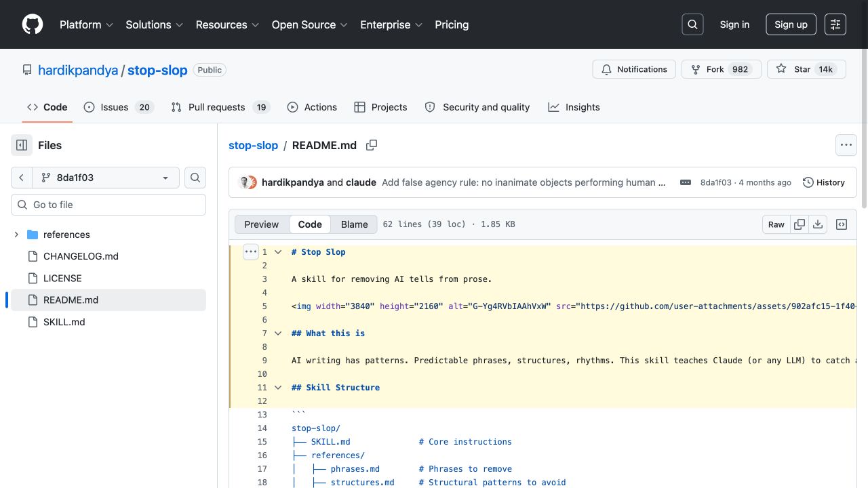Expand the Solutions menu

[154, 24]
